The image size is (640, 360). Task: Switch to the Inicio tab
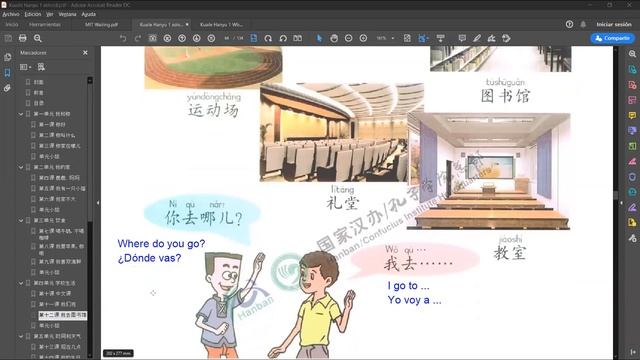[x=11, y=24]
